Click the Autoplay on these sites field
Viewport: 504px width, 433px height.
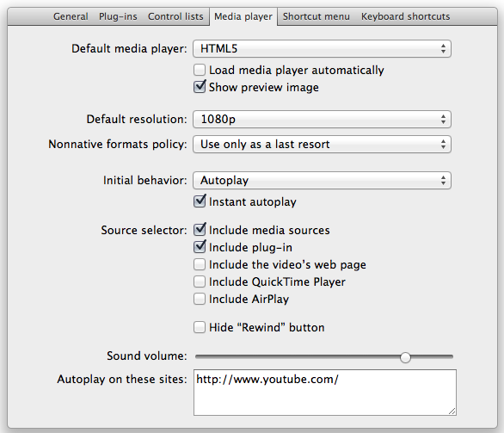tap(325, 393)
